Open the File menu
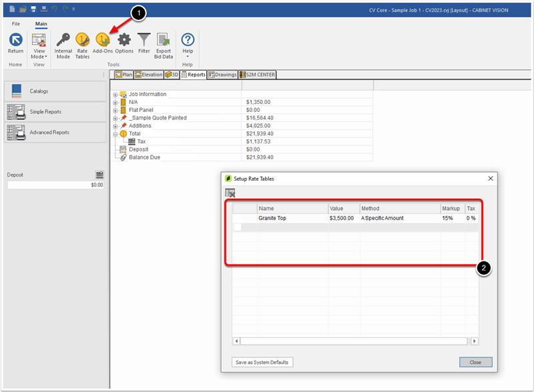This screenshot has height=392, width=534. [15, 24]
